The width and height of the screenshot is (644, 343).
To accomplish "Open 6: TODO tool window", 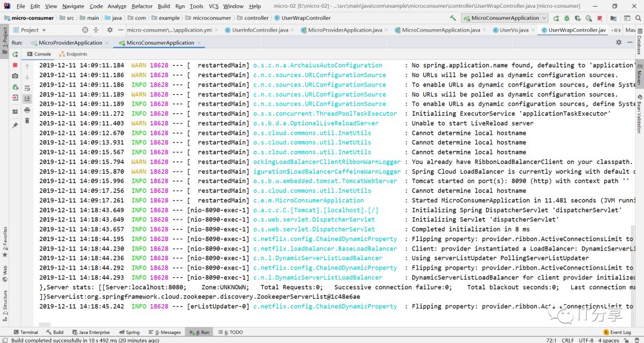I will click(x=230, y=332).
